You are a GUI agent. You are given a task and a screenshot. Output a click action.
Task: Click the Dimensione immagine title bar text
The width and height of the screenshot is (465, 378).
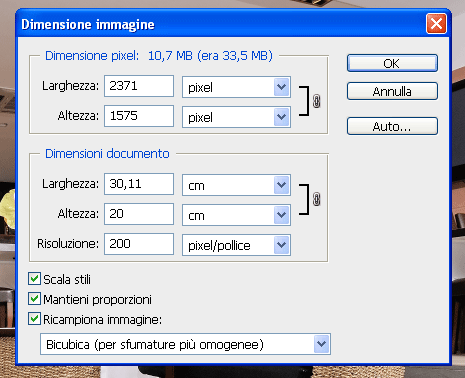tap(88, 25)
